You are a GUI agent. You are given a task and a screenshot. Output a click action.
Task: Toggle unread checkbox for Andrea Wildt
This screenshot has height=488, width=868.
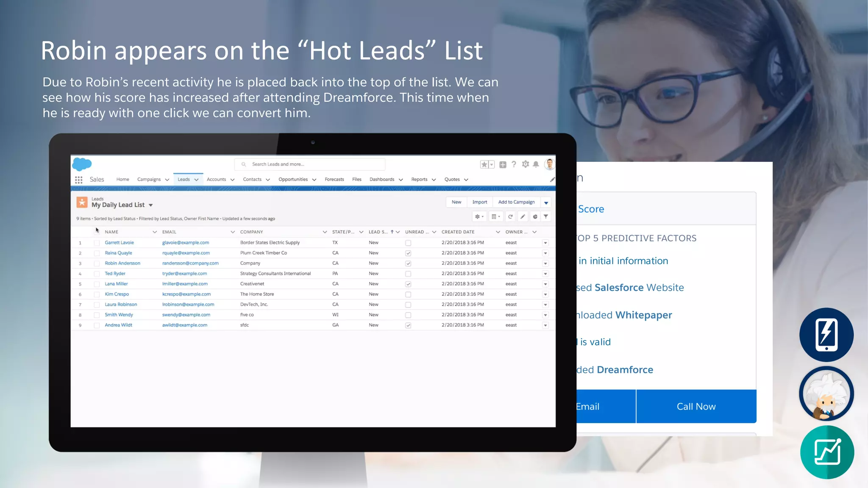click(408, 325)
